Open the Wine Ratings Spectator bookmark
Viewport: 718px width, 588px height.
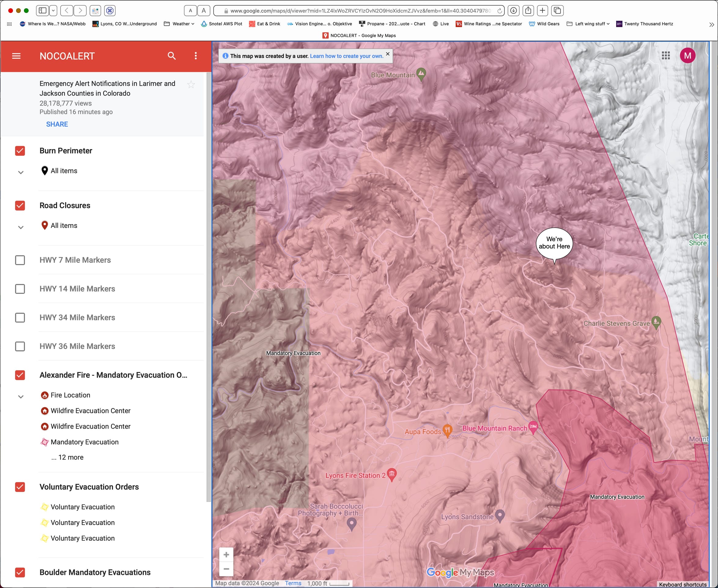489,24
